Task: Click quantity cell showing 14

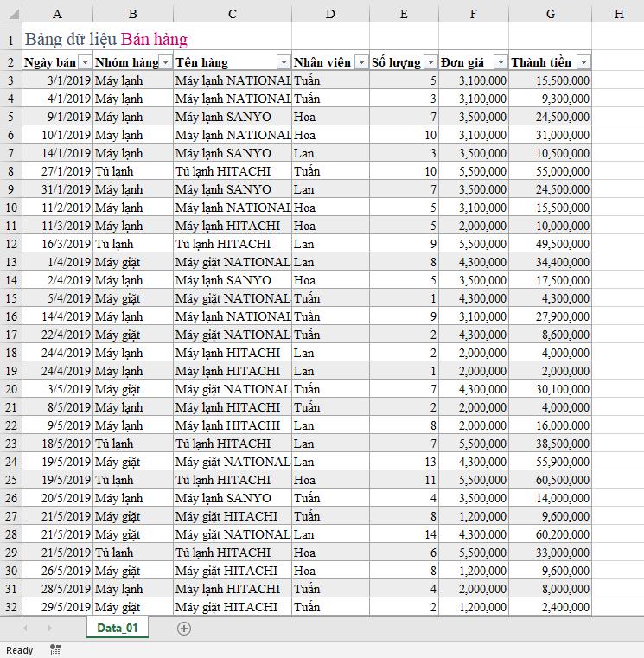Action: tap(404, 534)
